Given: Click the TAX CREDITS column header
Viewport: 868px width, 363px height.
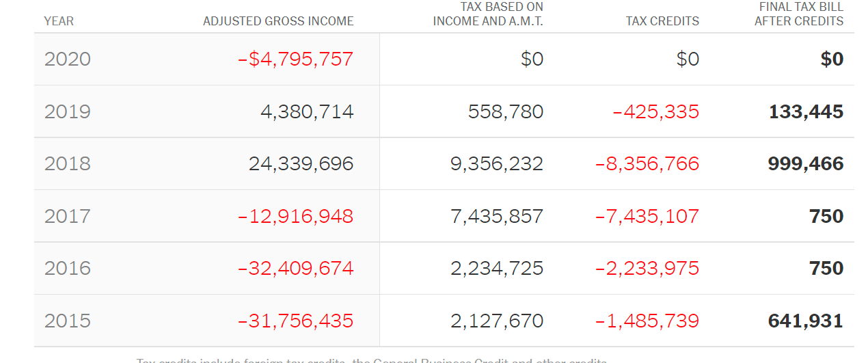Looking at the screenshot, I should tap(662, 21).
